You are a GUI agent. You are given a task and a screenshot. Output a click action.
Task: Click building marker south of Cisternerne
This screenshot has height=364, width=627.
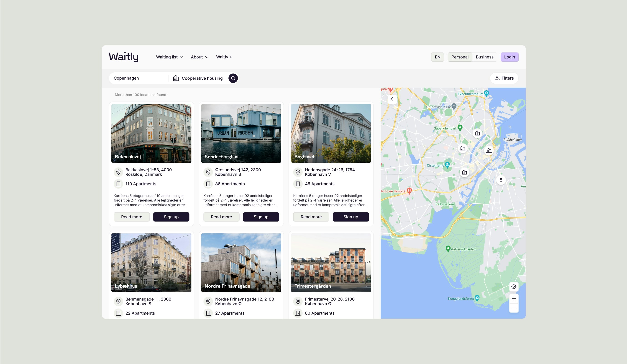(x=464, y=172)
